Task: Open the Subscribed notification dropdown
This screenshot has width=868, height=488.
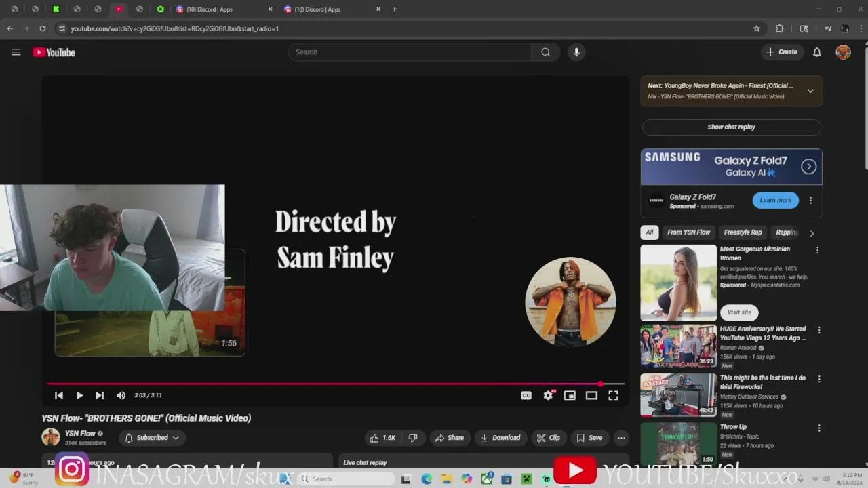Action: point(152,438)
